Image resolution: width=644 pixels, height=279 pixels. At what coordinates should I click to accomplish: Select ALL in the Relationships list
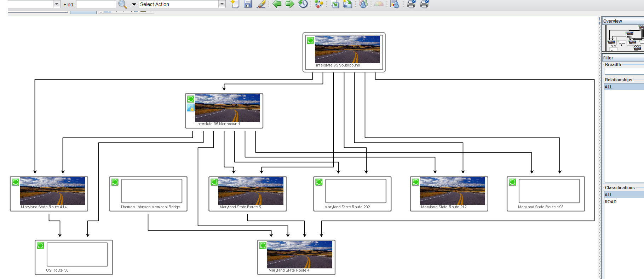point(608,87)
